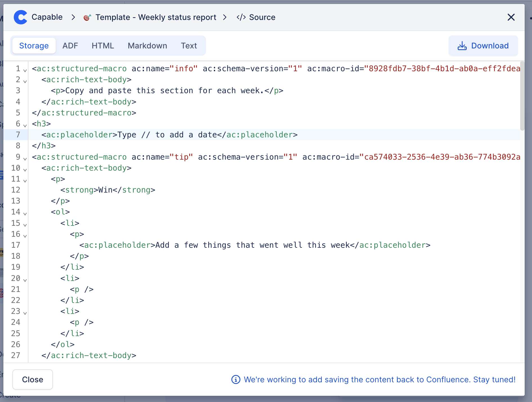The height and width of the screenshot is (402, 532).
Task: Collapse the structured-macro block on line 1
Action: 25,70
